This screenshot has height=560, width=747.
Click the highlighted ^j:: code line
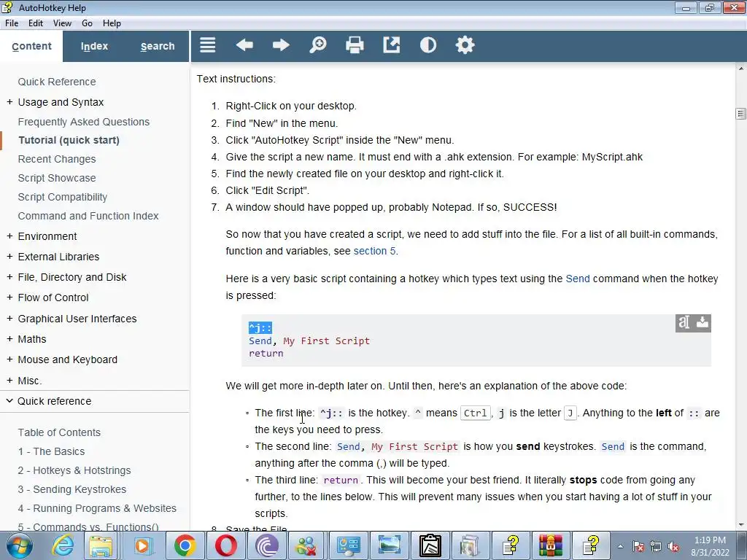[260, 328]
